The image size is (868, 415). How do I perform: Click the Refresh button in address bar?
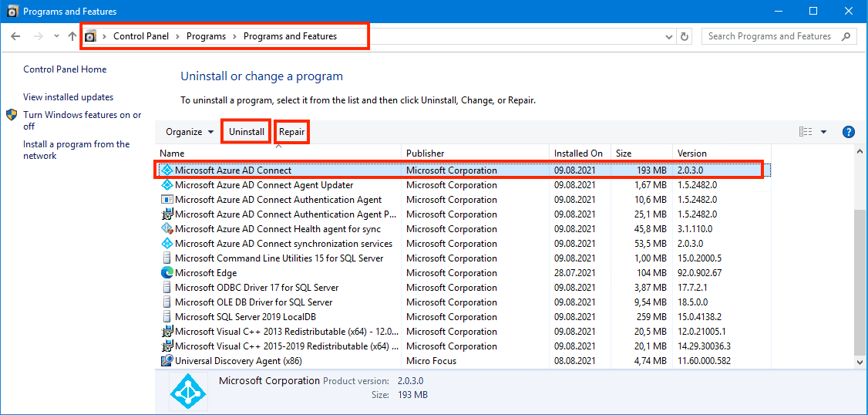pos(685,36)
